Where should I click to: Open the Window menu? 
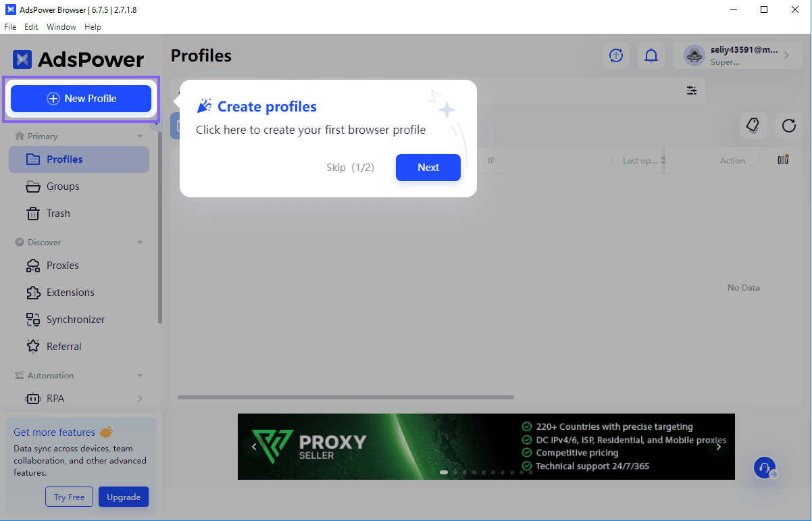click(x=61, y=26)
